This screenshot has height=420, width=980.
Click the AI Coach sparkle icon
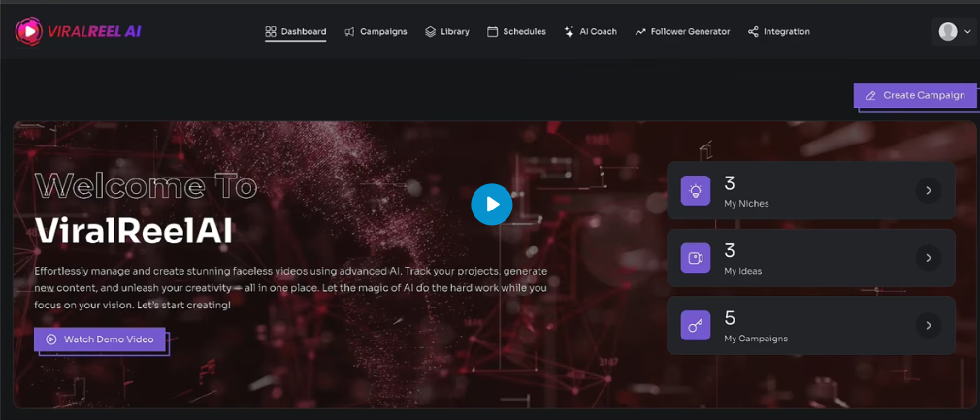point(570,31)
